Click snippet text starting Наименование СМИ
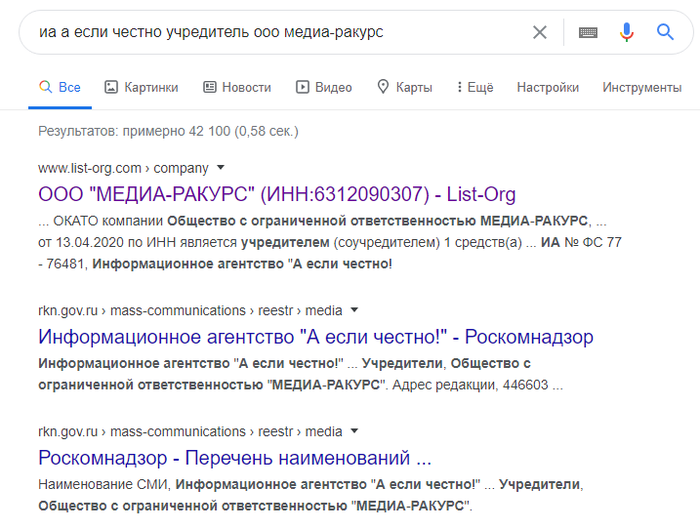700x529 pixels. [x=311, y=495]
